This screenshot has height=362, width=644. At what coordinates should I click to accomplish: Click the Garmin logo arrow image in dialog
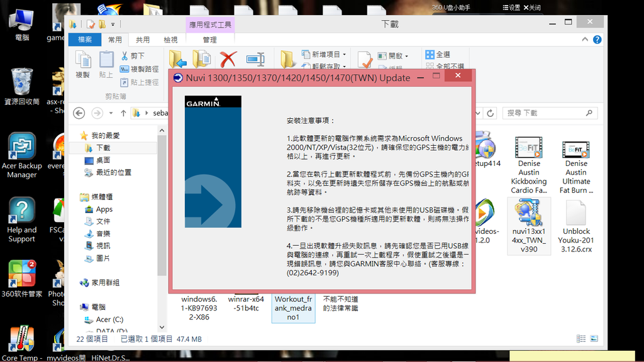pos(213,162)
